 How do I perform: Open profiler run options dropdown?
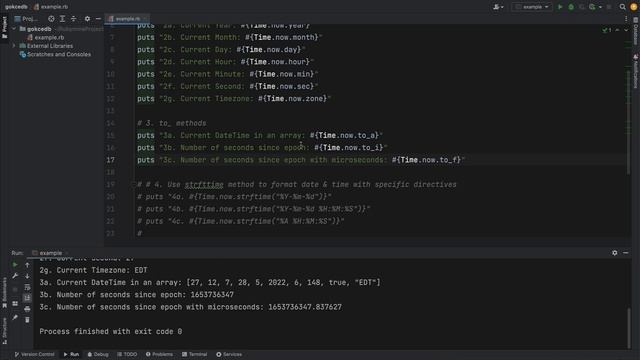[x=600, y=7]
